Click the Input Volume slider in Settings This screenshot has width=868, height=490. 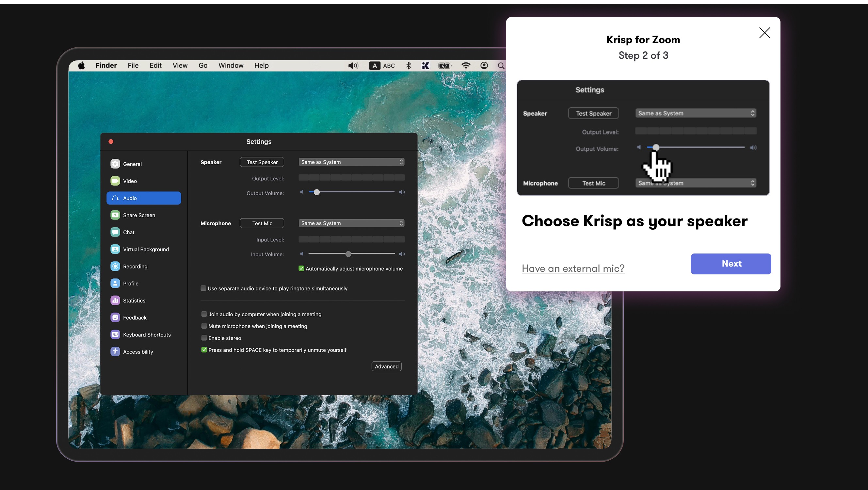tap(351, 254)
